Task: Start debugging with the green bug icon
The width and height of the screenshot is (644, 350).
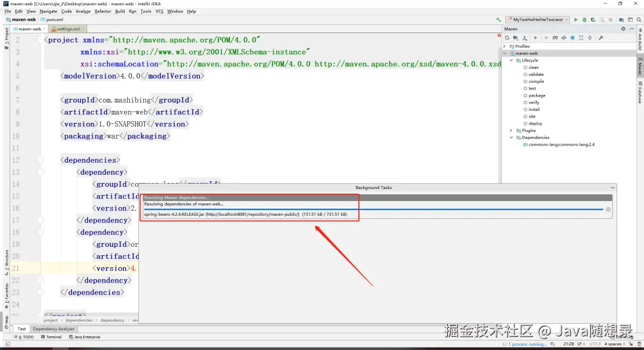Action: 584,19
